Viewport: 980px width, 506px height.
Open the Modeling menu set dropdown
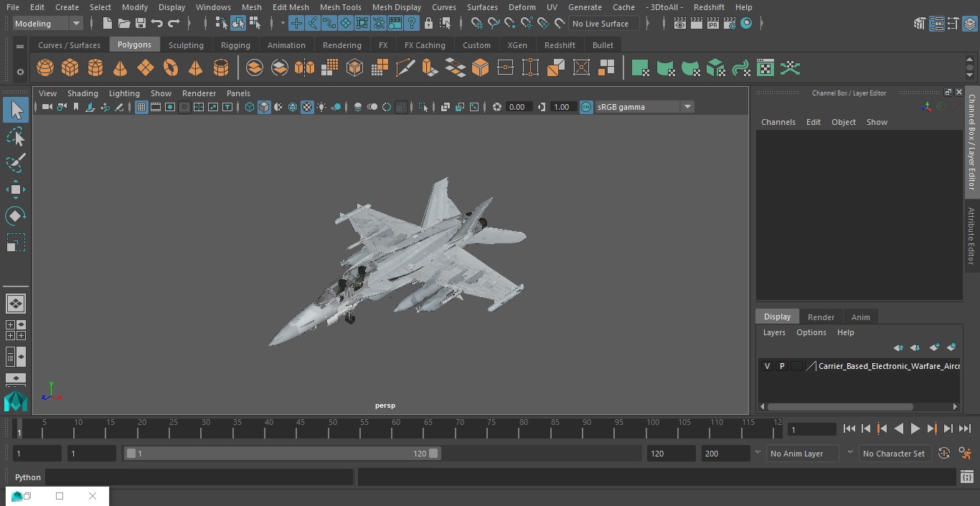click(48, 24)
